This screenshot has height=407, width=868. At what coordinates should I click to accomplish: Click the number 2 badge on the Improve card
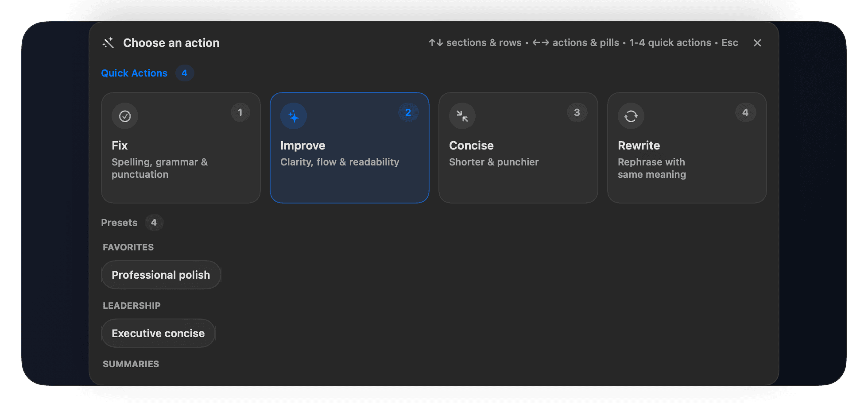[408, 112]
